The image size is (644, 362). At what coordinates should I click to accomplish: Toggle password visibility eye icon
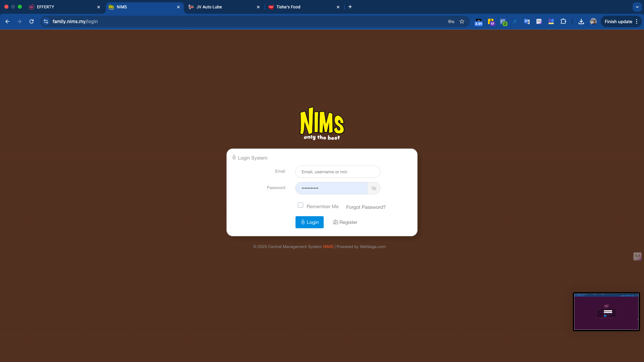pos(374,188)
